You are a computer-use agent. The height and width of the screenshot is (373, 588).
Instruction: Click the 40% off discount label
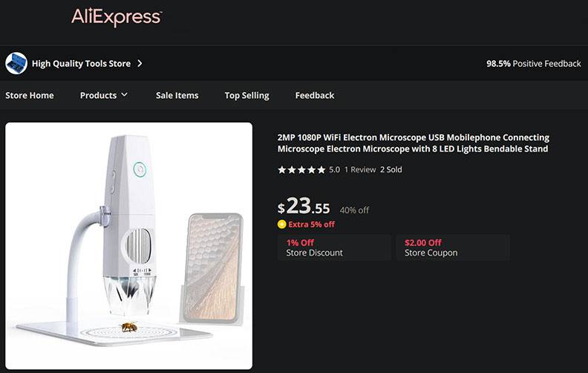point(354,210)
